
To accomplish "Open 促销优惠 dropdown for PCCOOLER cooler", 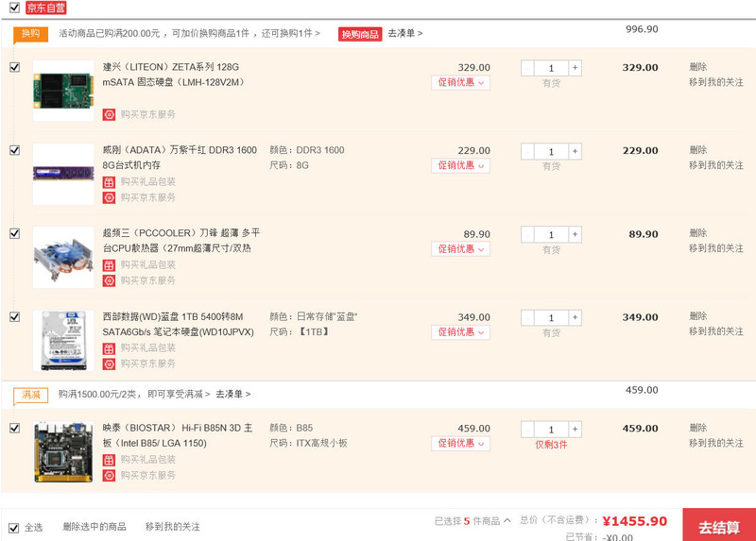I will [x=461, y=249].
